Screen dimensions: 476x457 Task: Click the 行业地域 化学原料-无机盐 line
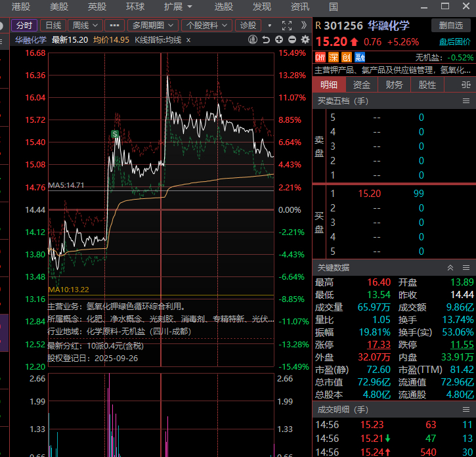[119, 332]
